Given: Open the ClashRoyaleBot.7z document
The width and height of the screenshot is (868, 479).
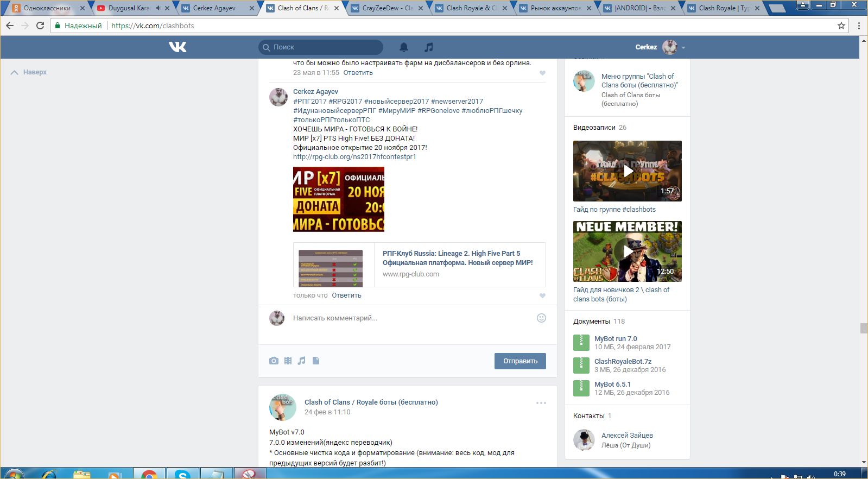Looking at the screenshot, I should 623,362.
